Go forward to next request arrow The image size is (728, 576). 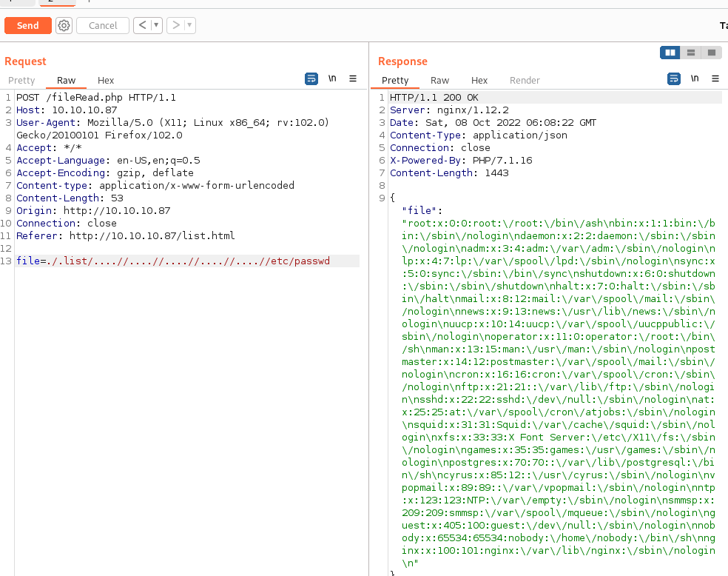(176, 25)
